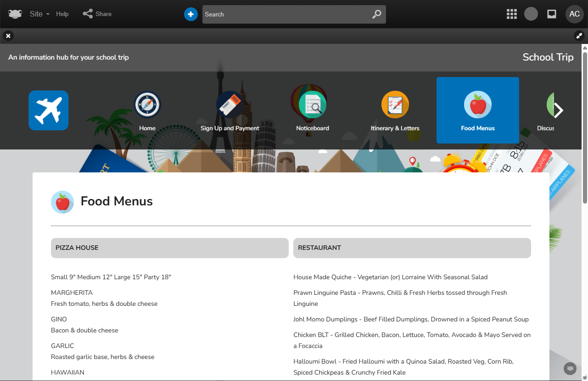
Task: Go to the Home page tab
Action: [x=147, y=111]
